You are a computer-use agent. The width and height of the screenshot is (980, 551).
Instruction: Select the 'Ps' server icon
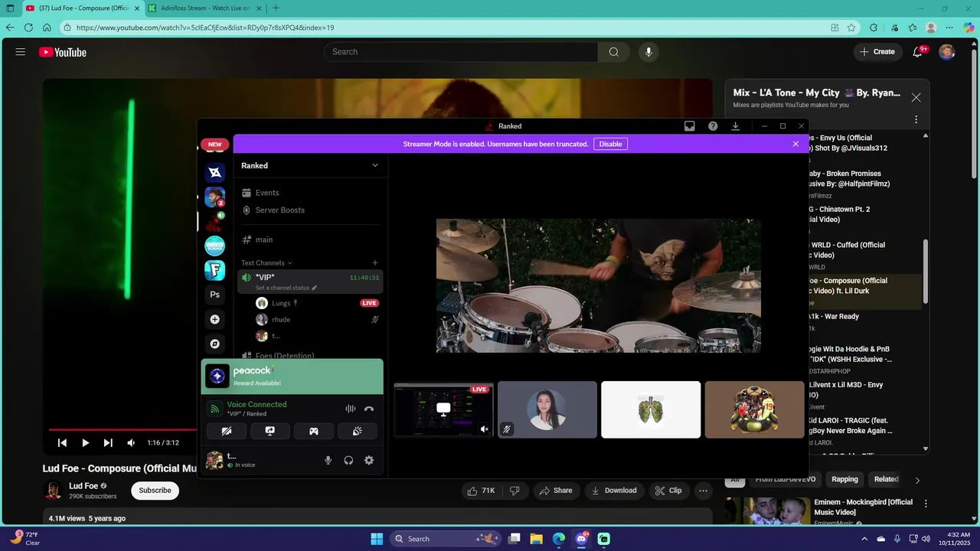pos(214,295)
